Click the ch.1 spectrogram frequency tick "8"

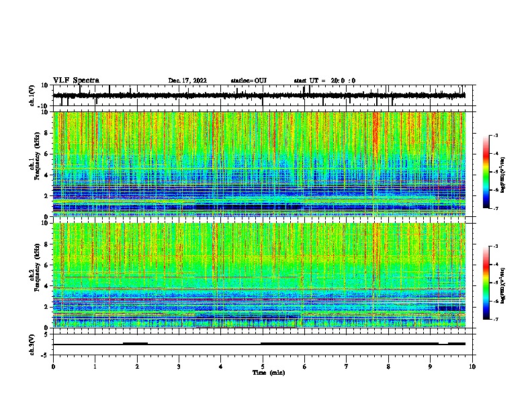(46, 133)
